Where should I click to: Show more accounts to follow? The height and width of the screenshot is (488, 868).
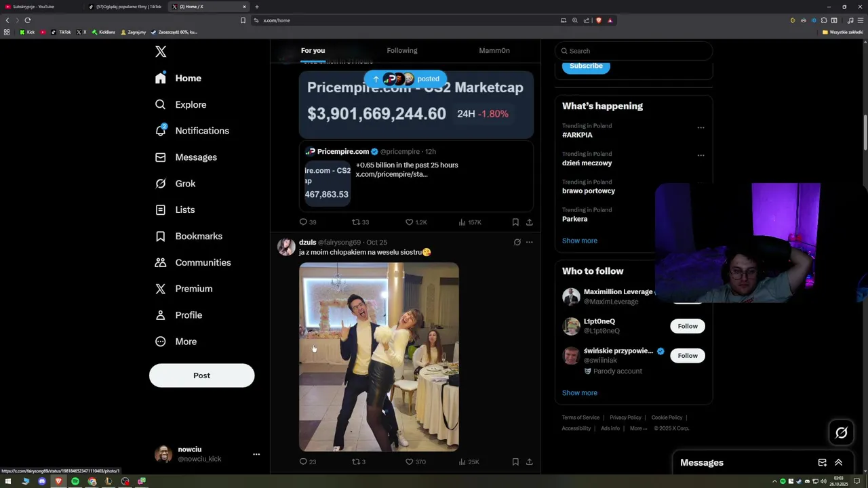tap(580, 393)
